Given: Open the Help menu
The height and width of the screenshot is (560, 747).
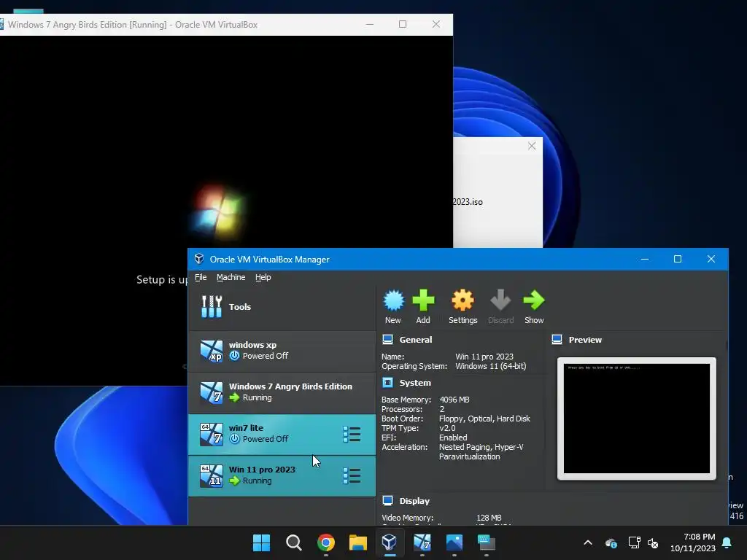Looking at the screenshot, I should click(x=263, y=277).
